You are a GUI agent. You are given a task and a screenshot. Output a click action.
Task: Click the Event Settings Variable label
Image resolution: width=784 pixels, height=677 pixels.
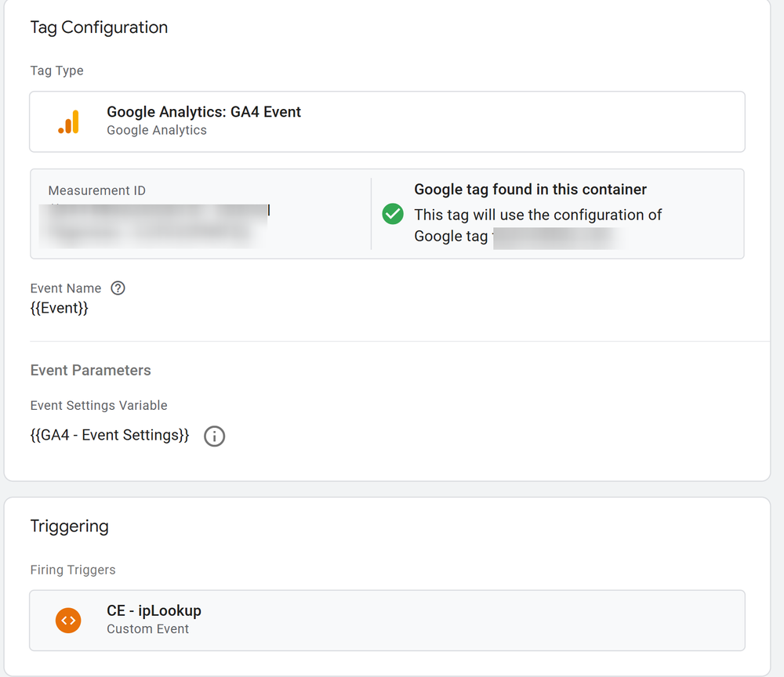coord(99,405)
